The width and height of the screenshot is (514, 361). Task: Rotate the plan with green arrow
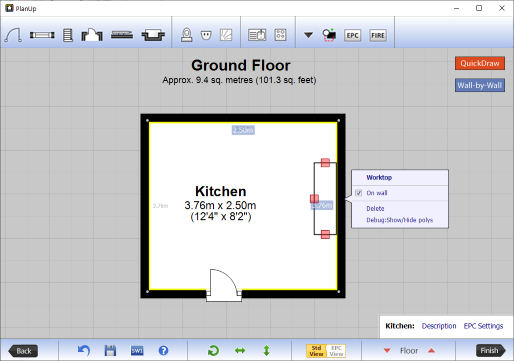coord(213,351)
